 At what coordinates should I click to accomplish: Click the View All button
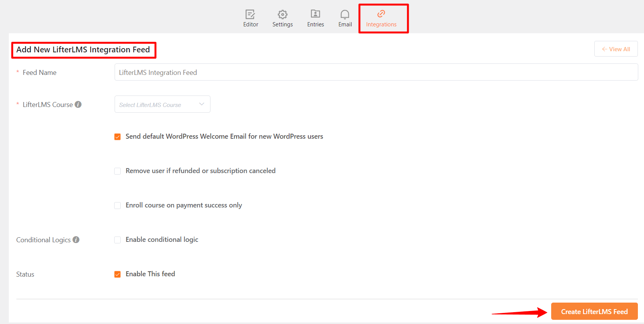click(x=616, y=49)
